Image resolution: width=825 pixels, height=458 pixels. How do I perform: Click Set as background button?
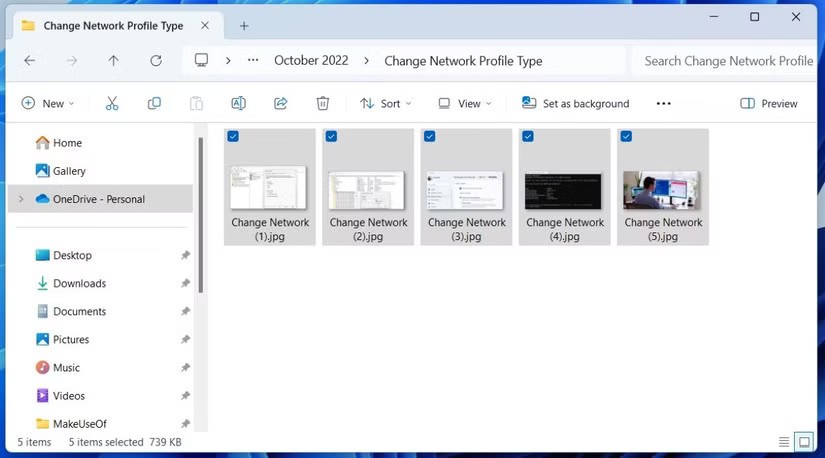576,103
